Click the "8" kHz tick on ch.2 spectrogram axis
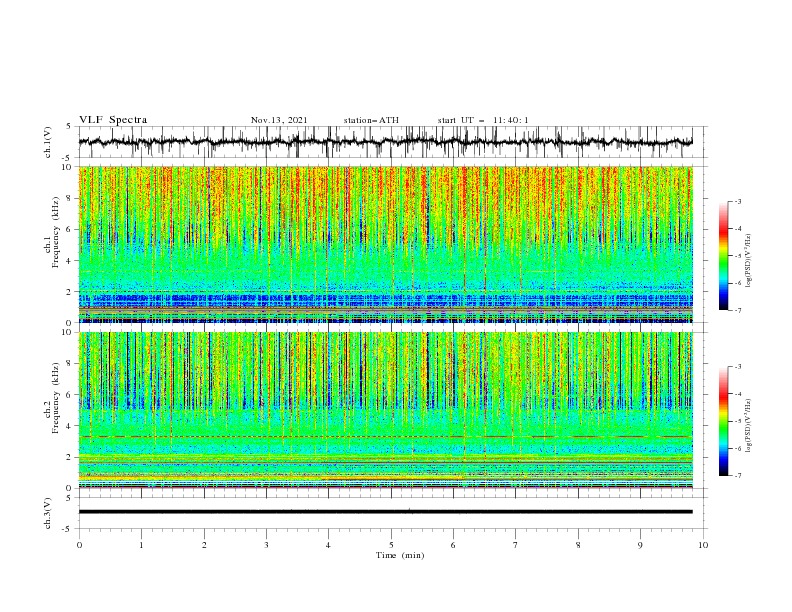792x612 pixels. 71,364
